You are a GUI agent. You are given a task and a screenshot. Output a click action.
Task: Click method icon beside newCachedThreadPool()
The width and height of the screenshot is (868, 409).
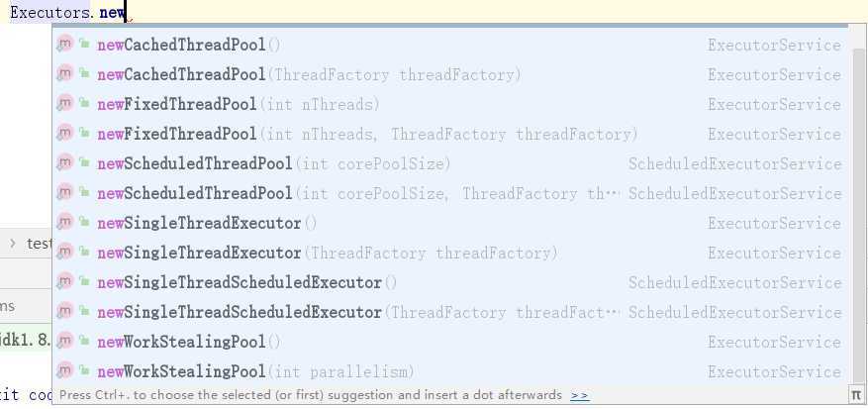point(64,44)
